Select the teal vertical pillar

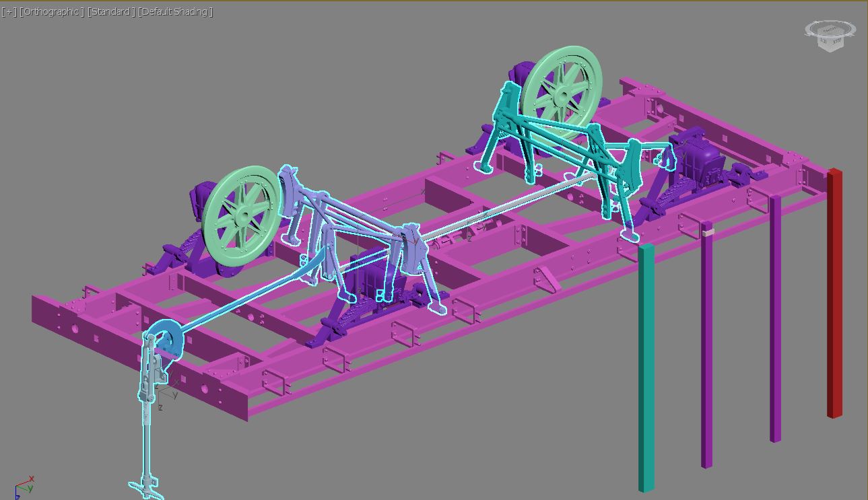pos(646,370)
